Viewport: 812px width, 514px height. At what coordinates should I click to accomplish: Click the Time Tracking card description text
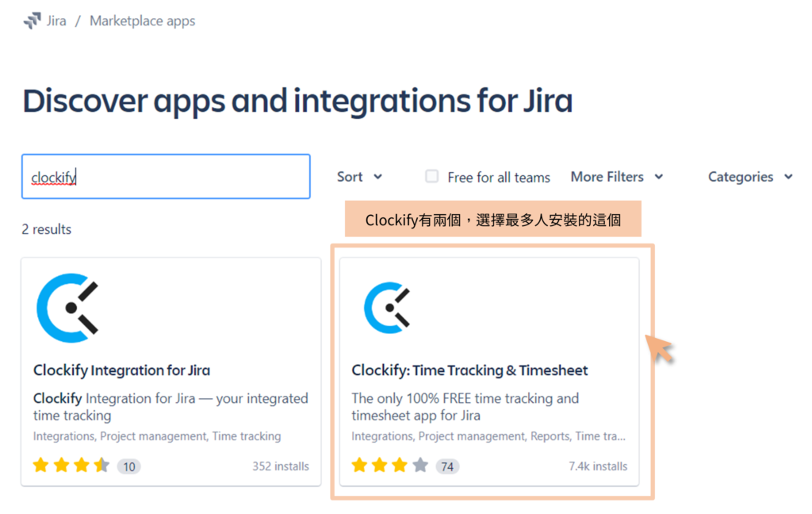tap(465, 407)
